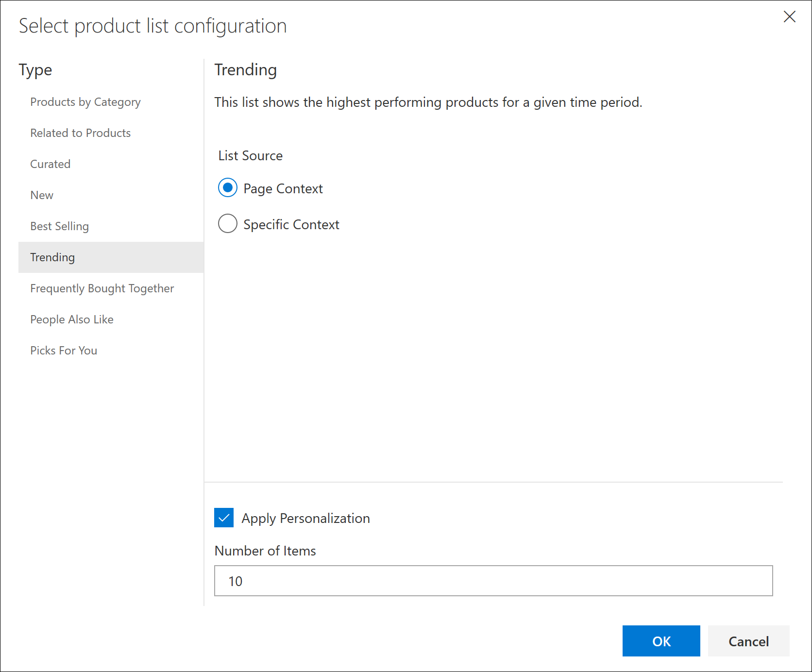Choose Related to Products list type
This screenshot has width=812, height=672.
pos(81,133)
